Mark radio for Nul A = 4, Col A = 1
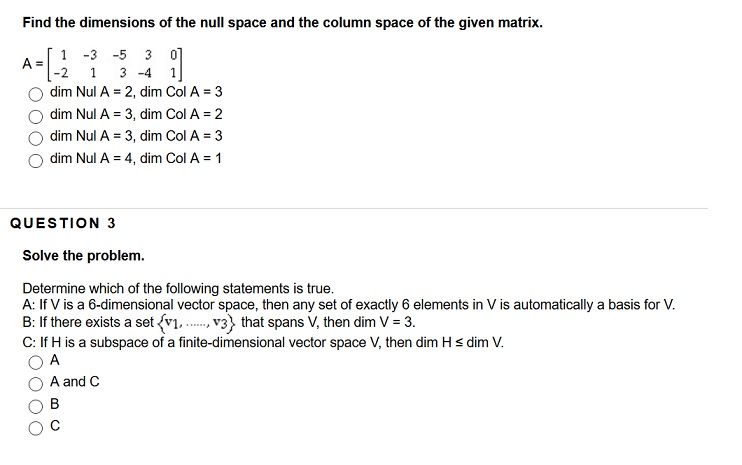Screen dimensions: 742x465 pyautogui.click(x=35, y=161)
